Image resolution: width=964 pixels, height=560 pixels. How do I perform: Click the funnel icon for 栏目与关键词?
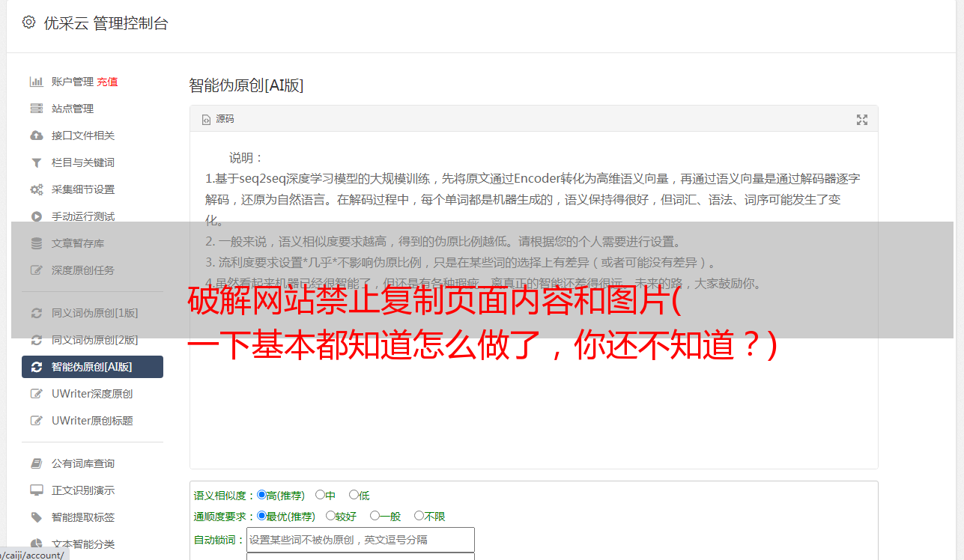point(36,162)
